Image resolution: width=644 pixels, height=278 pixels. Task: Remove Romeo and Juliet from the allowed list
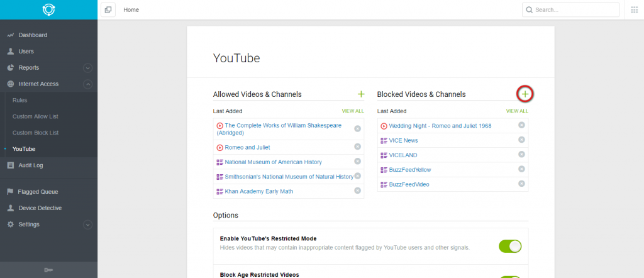357,147
